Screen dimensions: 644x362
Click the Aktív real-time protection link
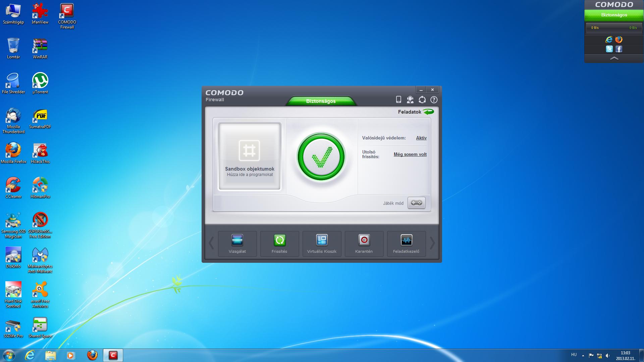point(421,138)
